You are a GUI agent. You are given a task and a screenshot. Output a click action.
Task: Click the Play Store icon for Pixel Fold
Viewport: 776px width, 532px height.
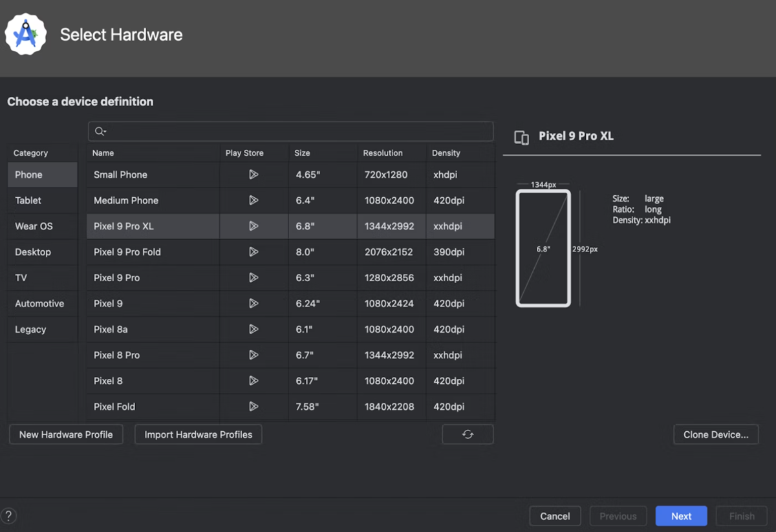pyautogui.click(x=253, y=407)
